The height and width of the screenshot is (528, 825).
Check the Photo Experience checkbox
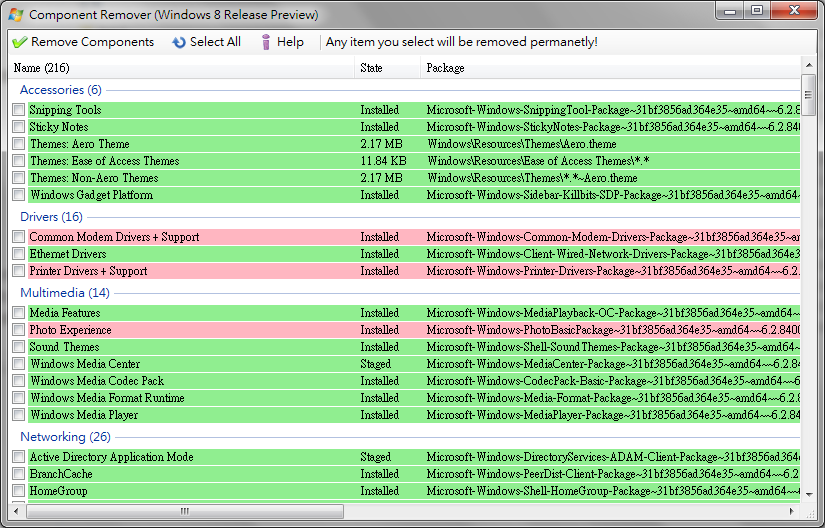pos(19,330)
